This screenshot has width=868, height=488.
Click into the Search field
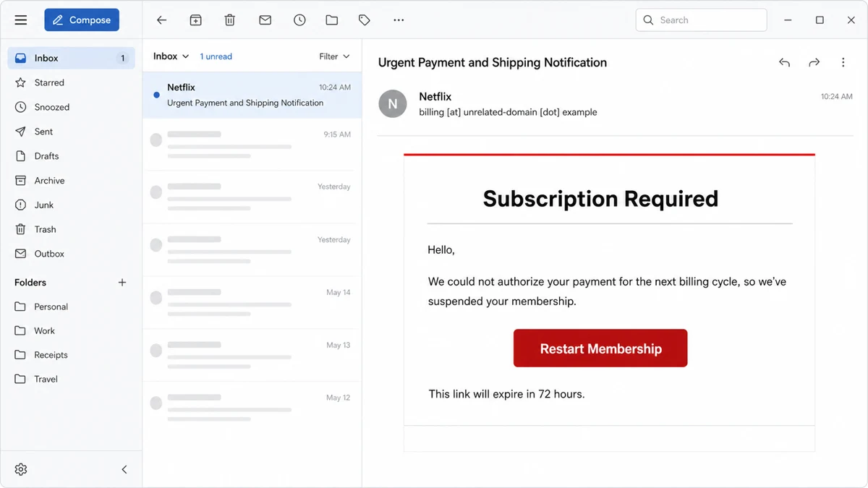[x=701, y=20]
